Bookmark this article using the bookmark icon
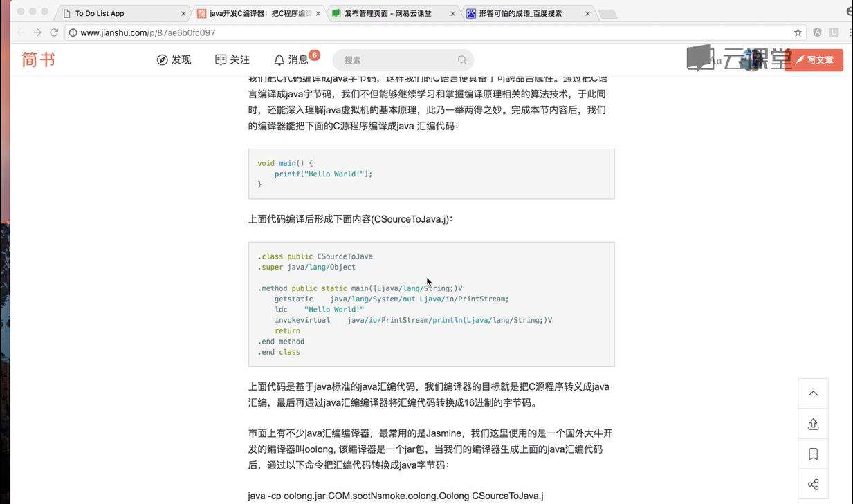This screenshot has height=504, width=853. pos(813,454)
